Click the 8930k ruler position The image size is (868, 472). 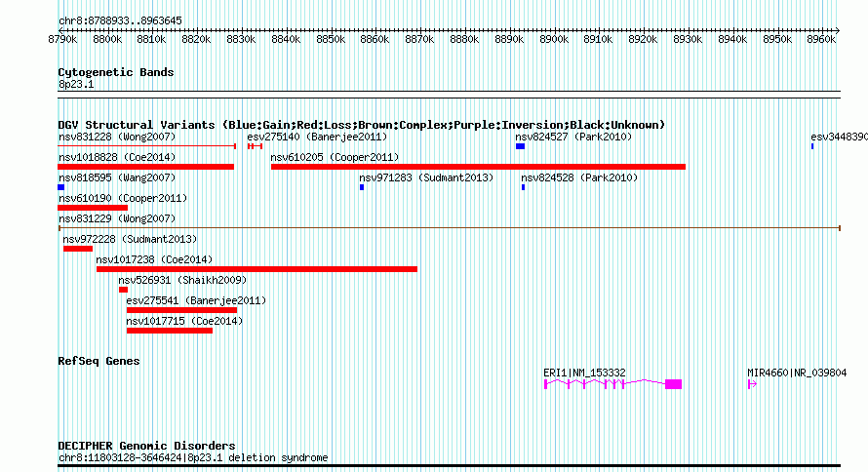(688, 39)
